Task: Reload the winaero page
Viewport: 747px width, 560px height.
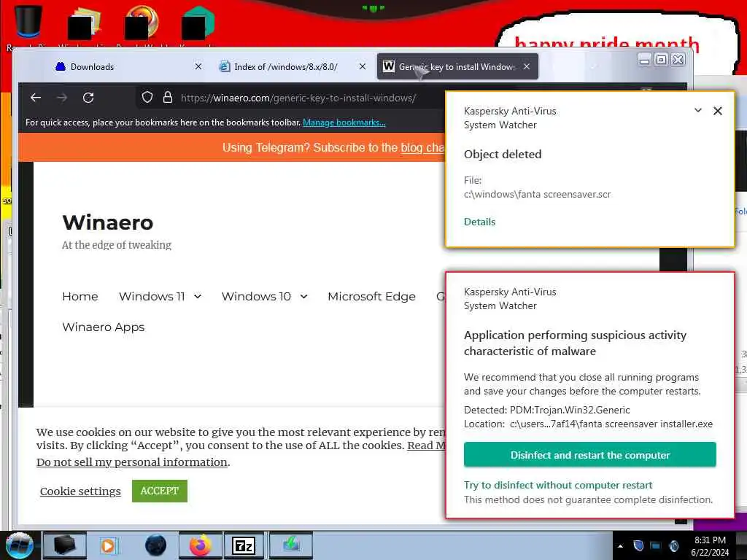Action: [x=88, y=98]
